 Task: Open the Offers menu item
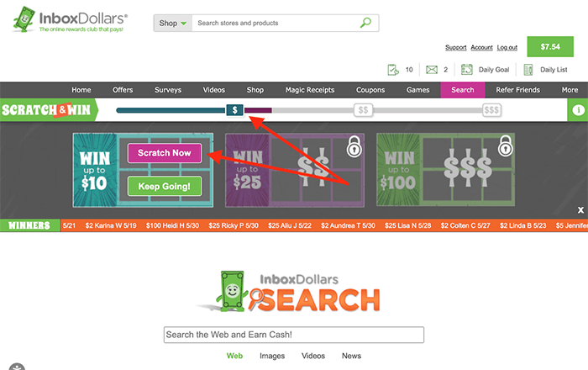coord(123,90)
